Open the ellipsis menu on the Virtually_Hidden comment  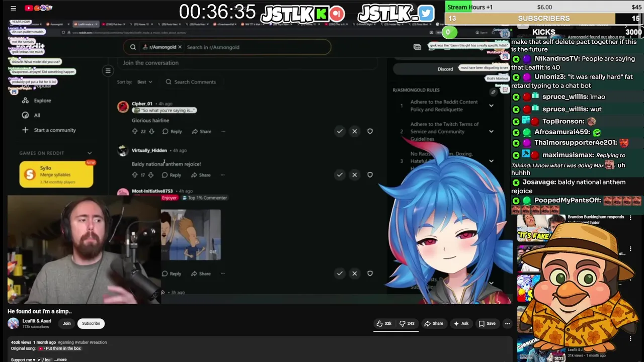point(222,175)
